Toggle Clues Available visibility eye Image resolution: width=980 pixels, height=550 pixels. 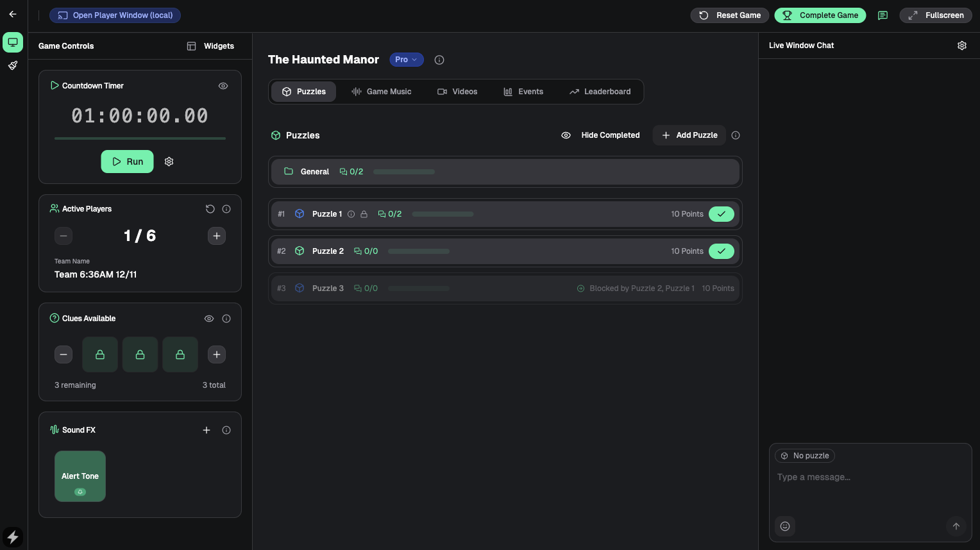pos(209,319)
